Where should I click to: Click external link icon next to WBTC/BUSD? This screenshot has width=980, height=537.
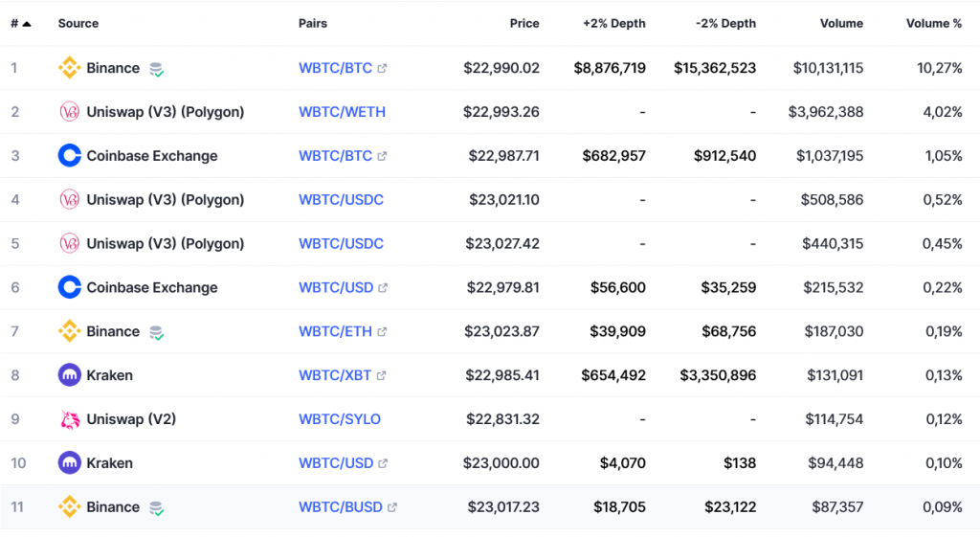(x=391, y=507)
